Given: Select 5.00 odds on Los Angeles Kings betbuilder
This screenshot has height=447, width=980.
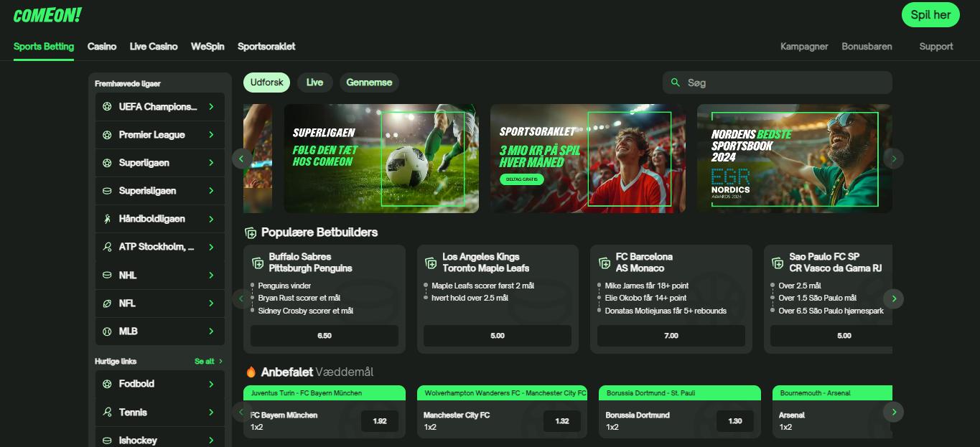Looking at the screenshot, I should tap(498, 336).
